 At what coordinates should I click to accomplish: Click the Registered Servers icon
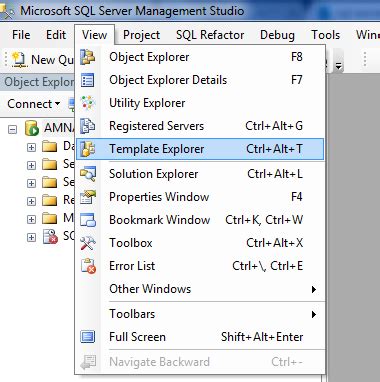pos(88,126)
